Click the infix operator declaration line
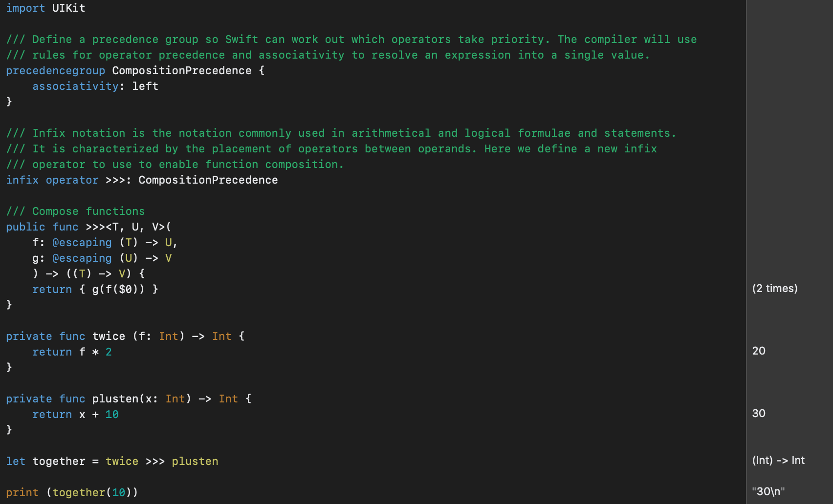This screenshot has width=833, height=504. click(142, 180)
